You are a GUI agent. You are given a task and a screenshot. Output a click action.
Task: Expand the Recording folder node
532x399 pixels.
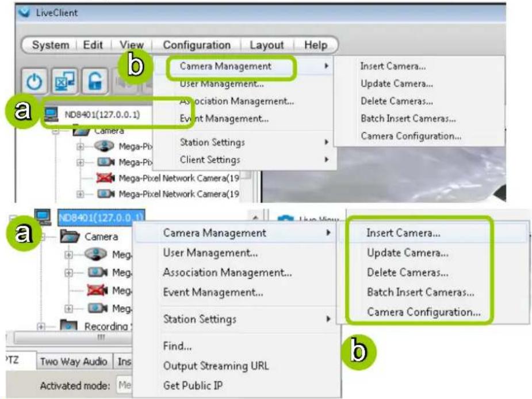point(41,326)
